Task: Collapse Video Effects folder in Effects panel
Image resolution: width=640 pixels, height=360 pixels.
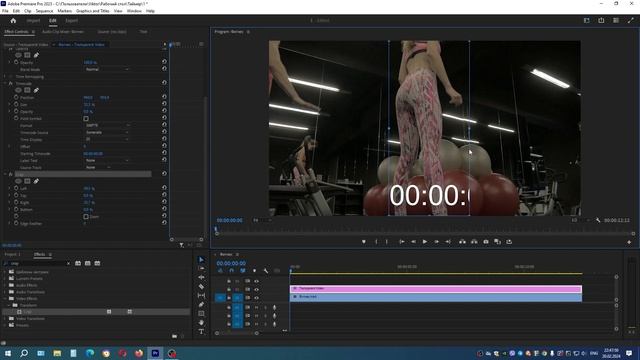Action: [5, 298]
